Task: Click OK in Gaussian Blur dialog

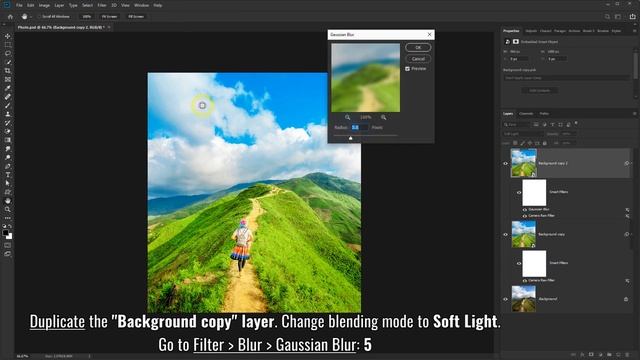Action: pos(418,47)
